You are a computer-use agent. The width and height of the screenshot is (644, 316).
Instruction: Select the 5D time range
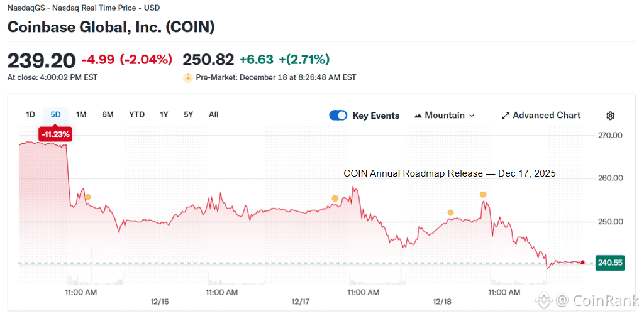pos(55,114)
